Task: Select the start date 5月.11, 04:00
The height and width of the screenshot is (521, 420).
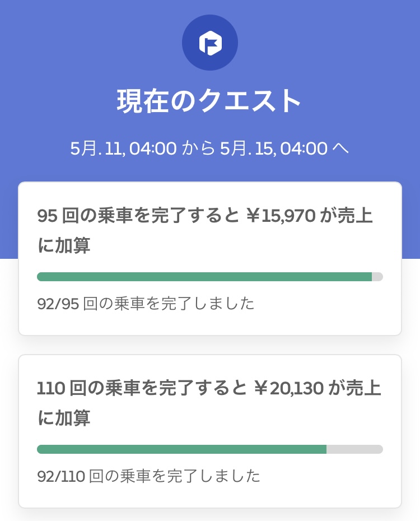Action: click(123, 148)
